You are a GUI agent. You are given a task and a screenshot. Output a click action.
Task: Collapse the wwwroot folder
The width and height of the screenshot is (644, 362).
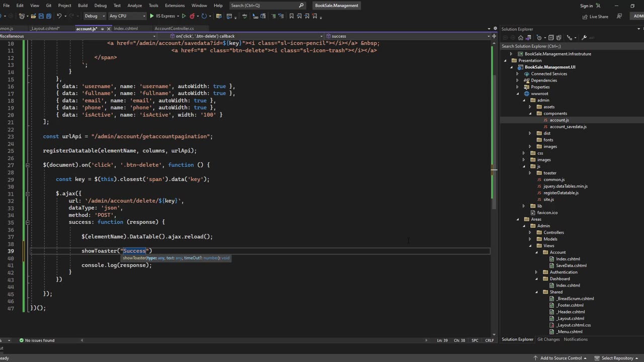(517, 94)
